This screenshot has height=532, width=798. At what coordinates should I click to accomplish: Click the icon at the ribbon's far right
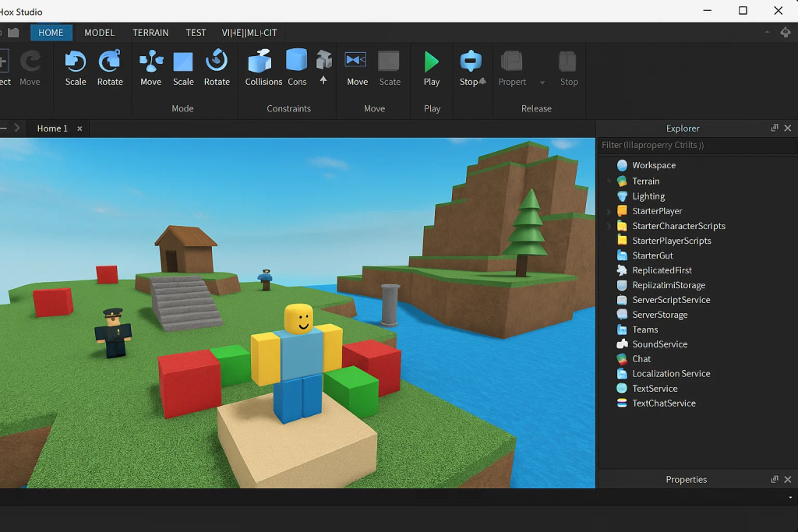pyautogui.click(x=786, y=33)
